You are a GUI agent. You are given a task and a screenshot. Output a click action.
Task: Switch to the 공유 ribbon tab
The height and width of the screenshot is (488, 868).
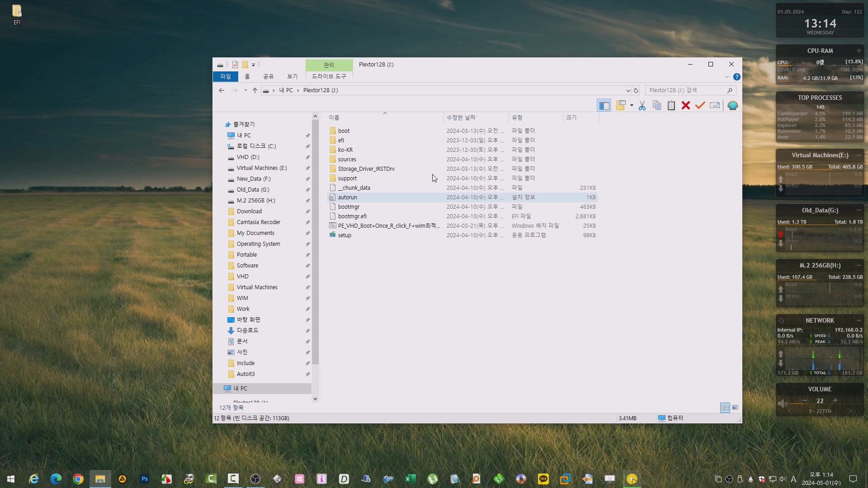point(269,76)
